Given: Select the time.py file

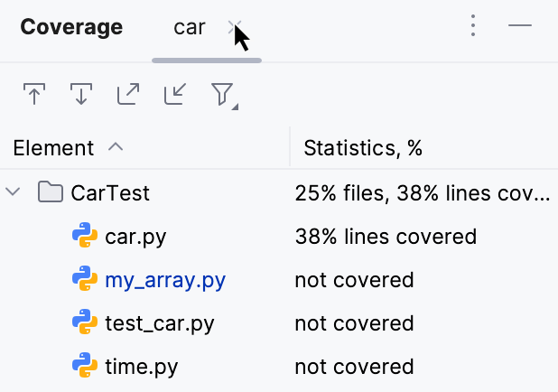Looking at the screenshot, I should pyautogui.click(x=142, y=367).
